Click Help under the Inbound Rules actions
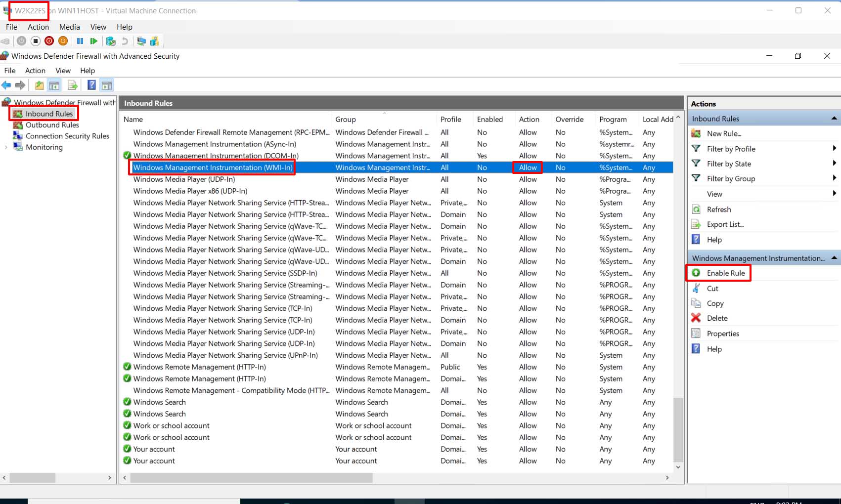 click(x=714, y=240)
